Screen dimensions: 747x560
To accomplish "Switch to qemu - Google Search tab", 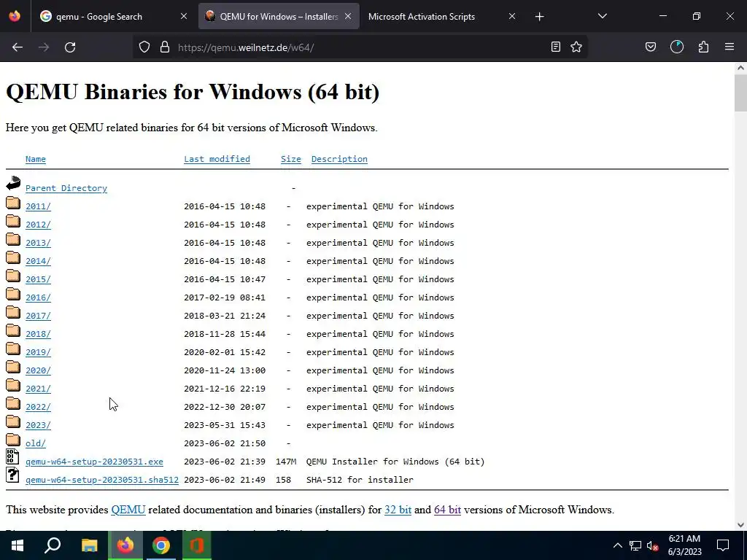I will pos(115,16).
